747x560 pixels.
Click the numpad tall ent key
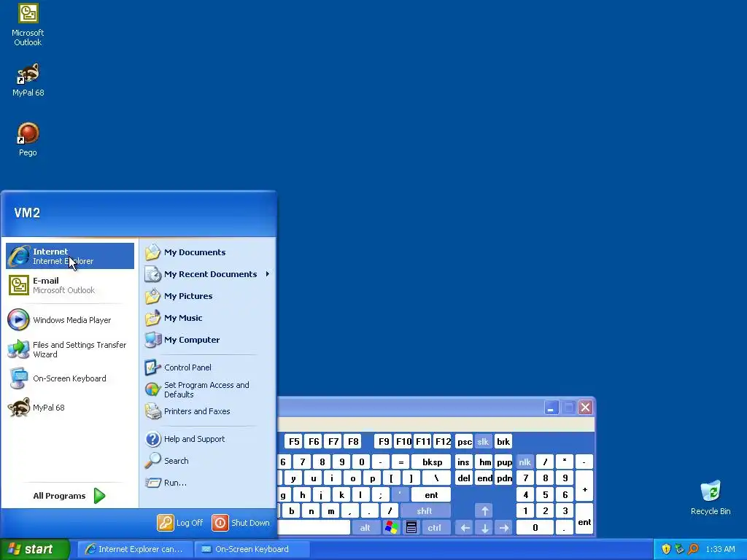(584, 519)
